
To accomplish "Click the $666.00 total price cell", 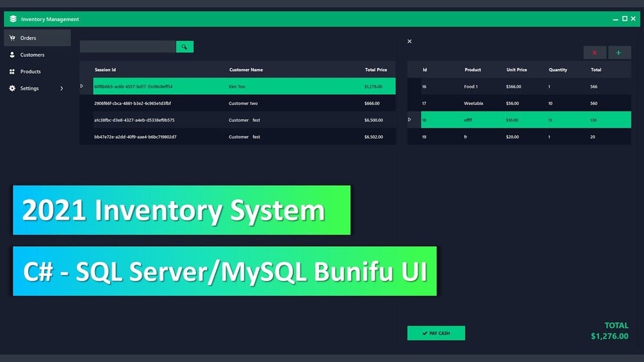I will pyautogui.click(x=372, y=103).
